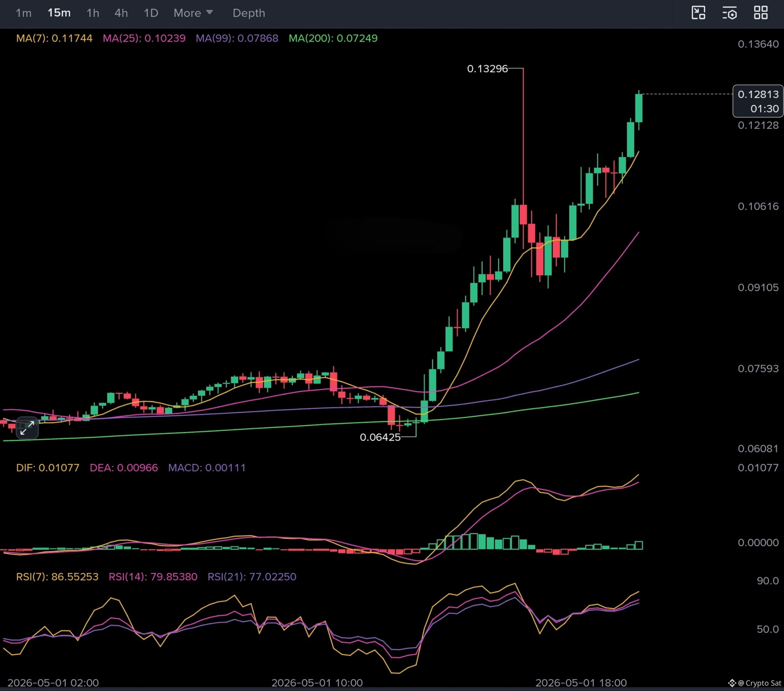Click the MA(200): 0.07249 indicator label
Image resolution: width=784 pixels, height=691 pixels.
333,38
